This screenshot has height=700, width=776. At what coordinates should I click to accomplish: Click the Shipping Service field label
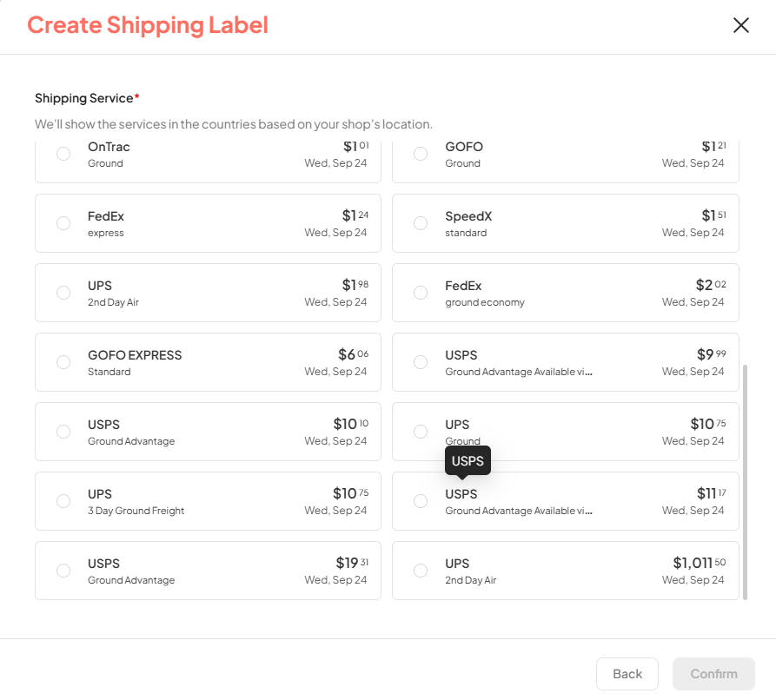tap(86, 98)
